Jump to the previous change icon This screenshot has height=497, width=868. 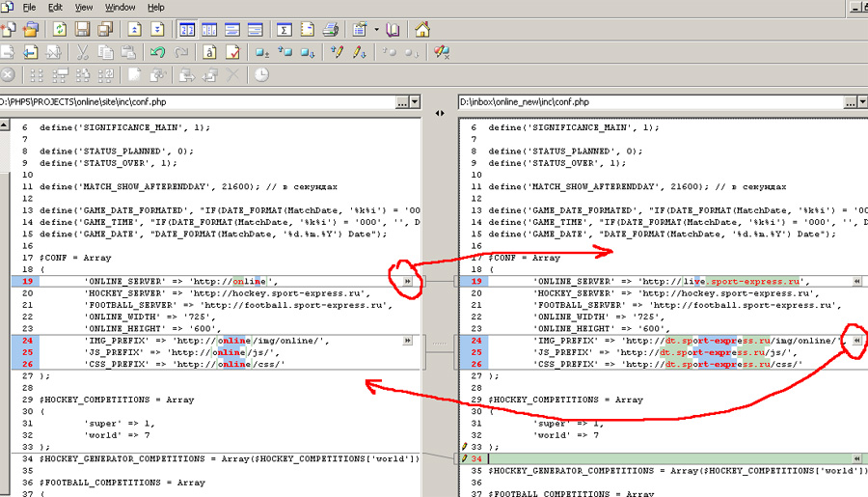pos(134,30)
